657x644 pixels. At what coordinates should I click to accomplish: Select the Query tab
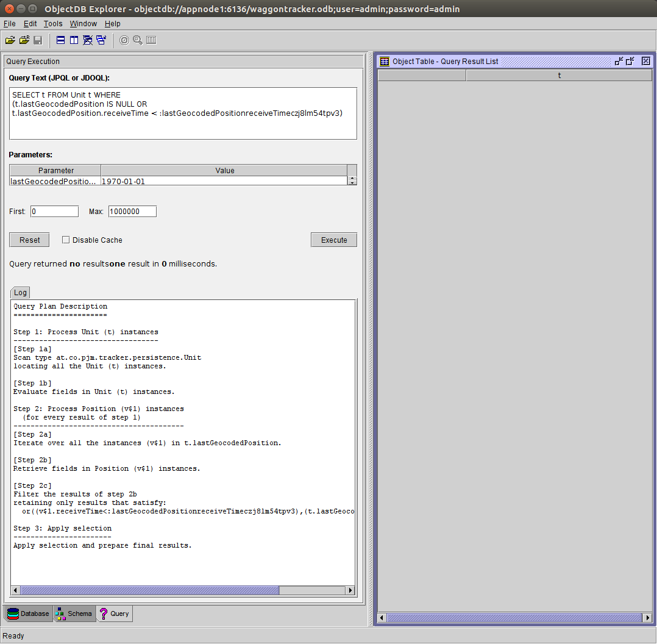115,614
